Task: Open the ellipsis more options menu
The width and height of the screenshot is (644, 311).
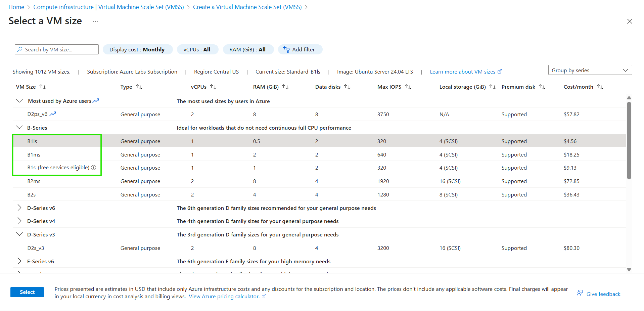Action: 96,21
